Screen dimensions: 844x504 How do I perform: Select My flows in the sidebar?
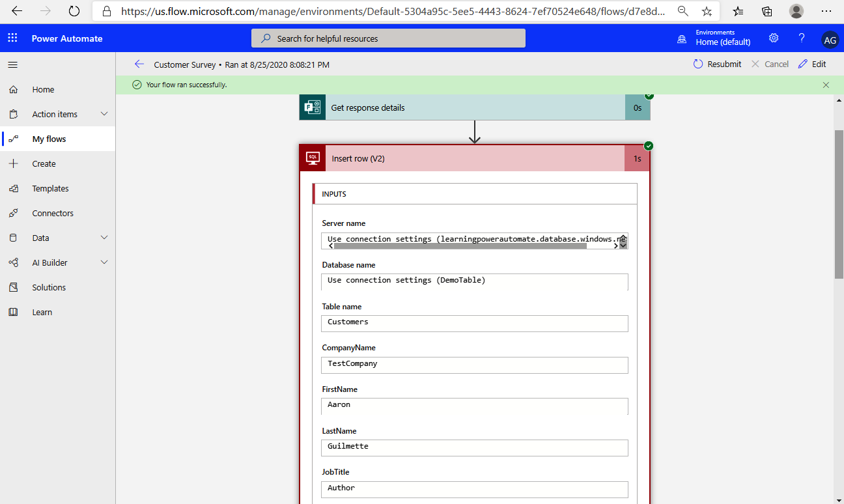(49, 139)
